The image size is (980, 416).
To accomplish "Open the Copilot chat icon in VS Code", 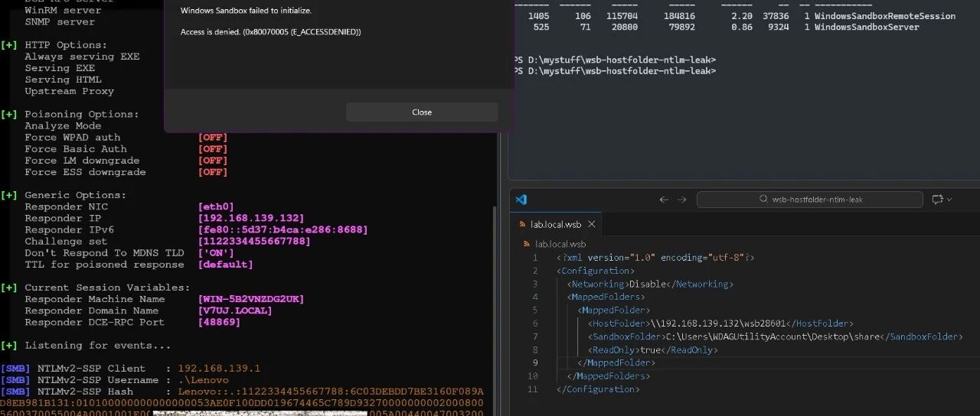I will 937,200.
